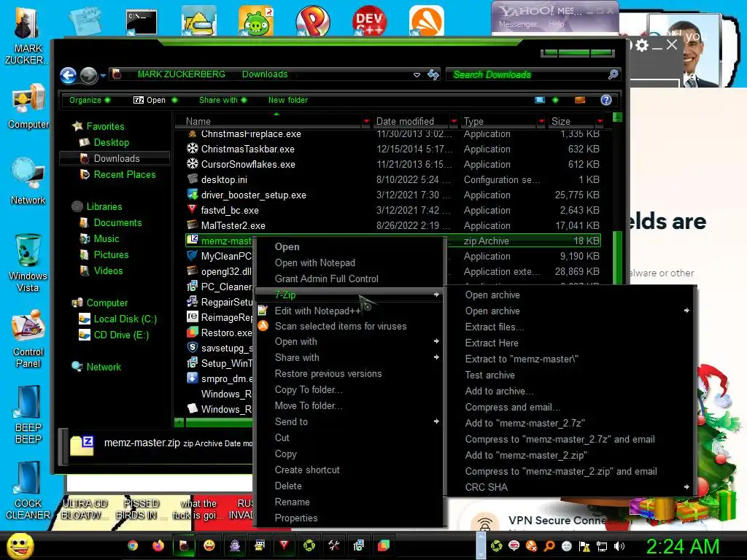Screen dimensions: 747x560
Task: Click the Organize toolbar button
Action: pyautogui.click(x=90, y=100)
